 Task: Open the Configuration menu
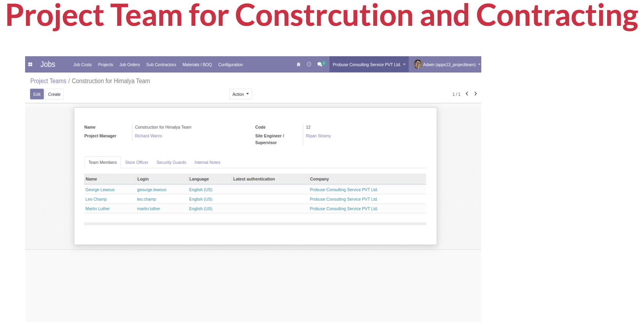click(230, 65)
